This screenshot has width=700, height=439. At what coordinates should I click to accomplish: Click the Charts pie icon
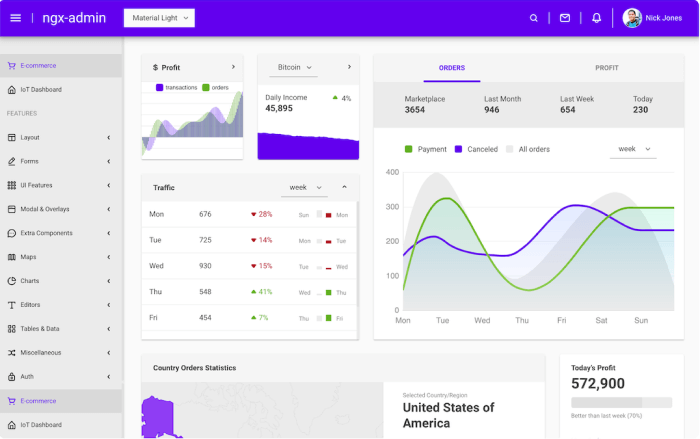(x=12, y=281)
